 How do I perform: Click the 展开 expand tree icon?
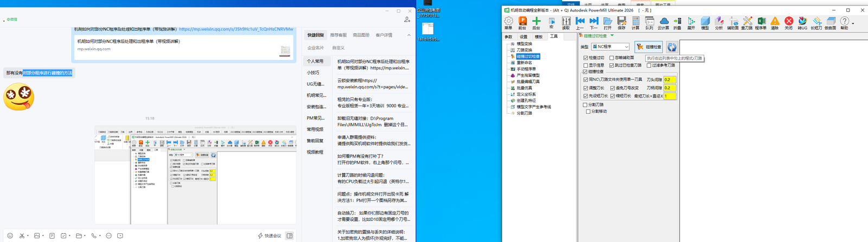pos(691,22)
